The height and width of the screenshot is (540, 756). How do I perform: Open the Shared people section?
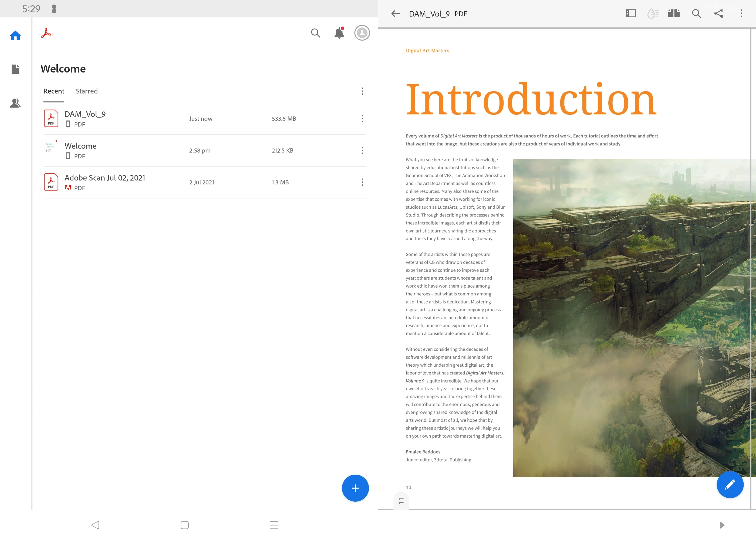15,103
